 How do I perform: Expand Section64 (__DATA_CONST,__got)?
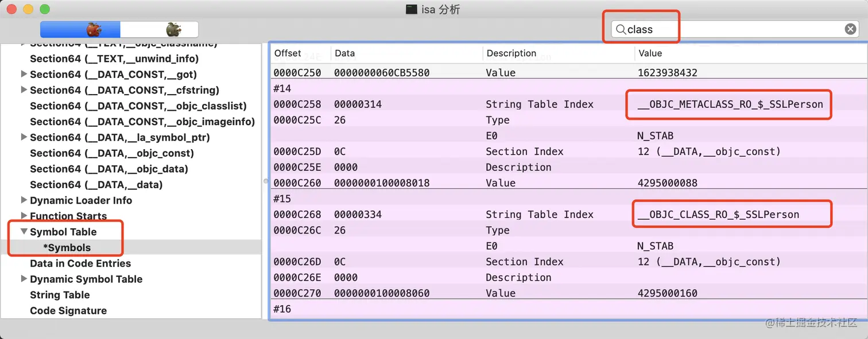point(24,74)
